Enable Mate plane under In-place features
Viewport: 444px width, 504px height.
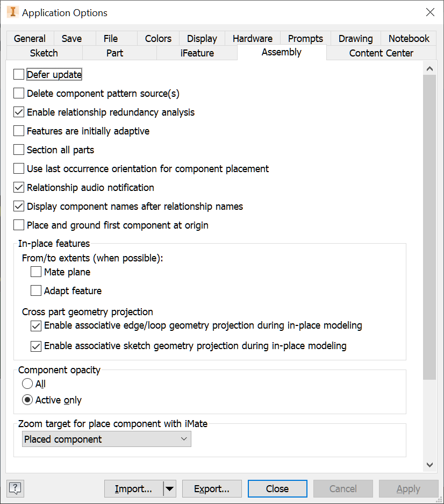pos(35,272)
